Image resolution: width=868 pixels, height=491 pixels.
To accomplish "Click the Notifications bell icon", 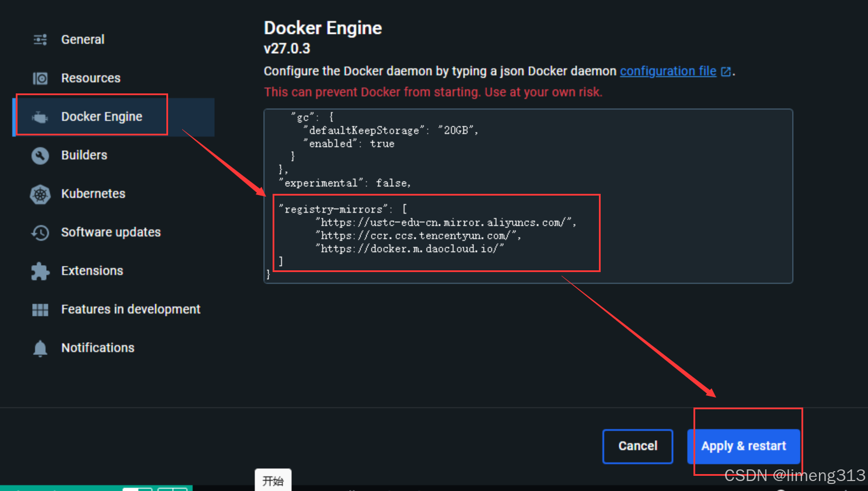I will (40, 349).
